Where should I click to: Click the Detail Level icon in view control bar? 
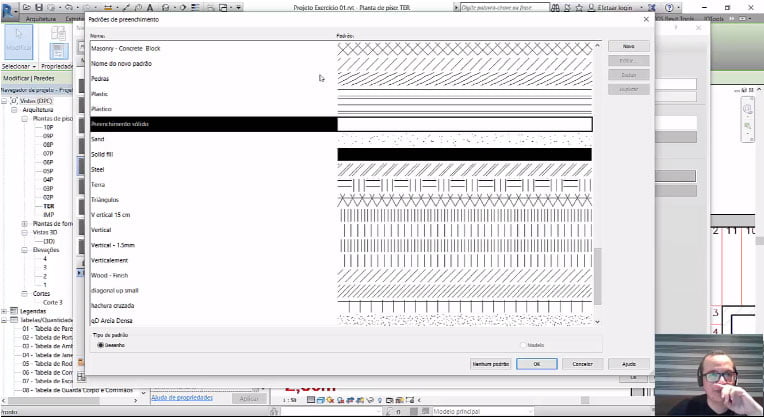311,400
